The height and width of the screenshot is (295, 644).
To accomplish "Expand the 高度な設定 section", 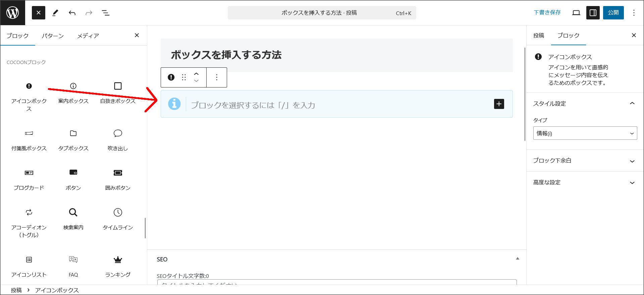I will 585,182.
